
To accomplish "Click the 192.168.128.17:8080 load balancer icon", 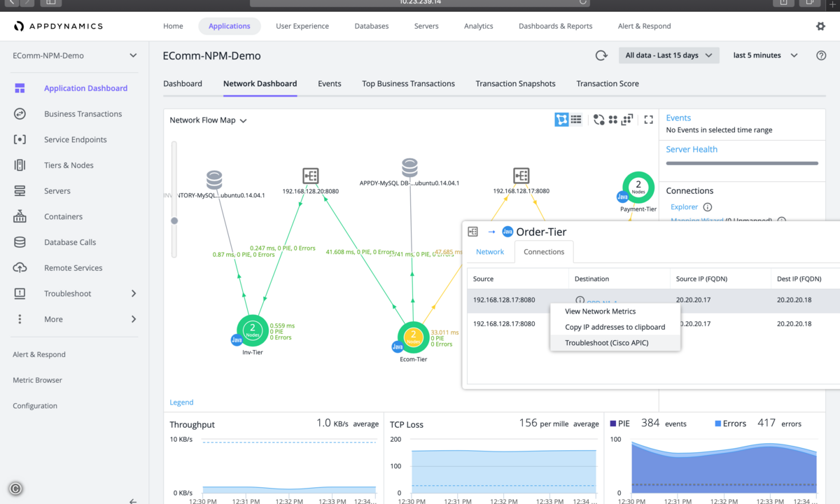I will click(x=521, y=175).
